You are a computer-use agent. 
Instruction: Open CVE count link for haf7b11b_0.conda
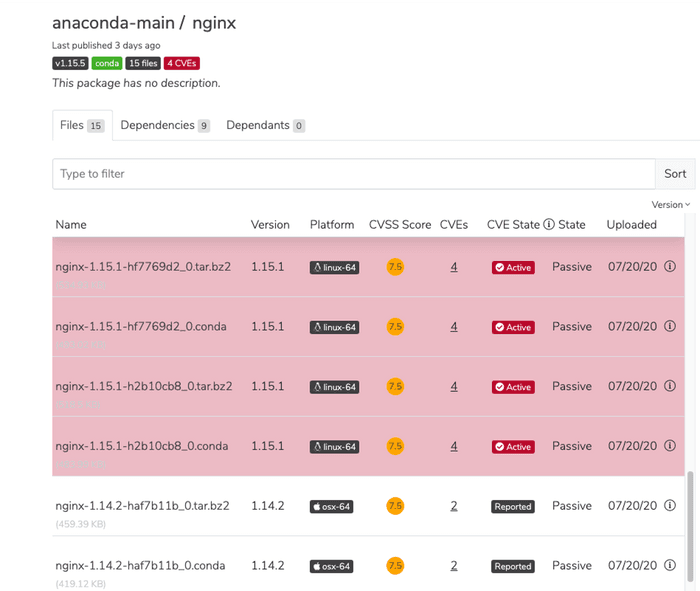(x=454, y=566)
